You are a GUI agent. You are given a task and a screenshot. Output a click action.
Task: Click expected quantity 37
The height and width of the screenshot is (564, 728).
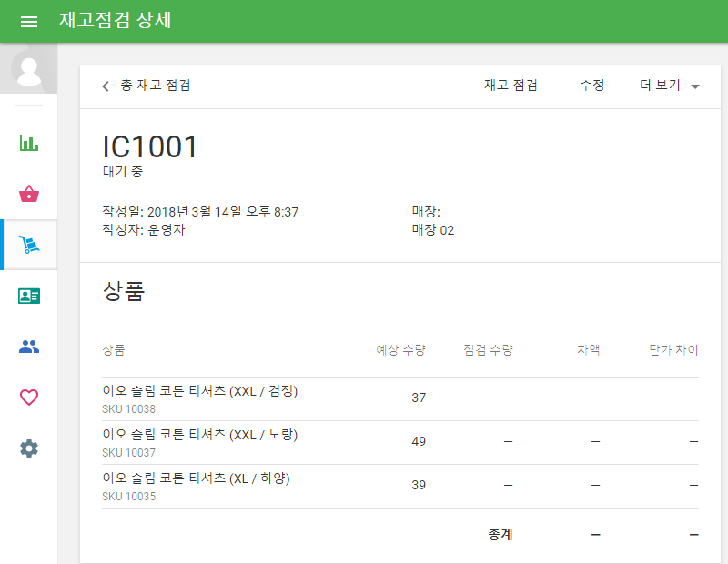click(x=419, y=398)
